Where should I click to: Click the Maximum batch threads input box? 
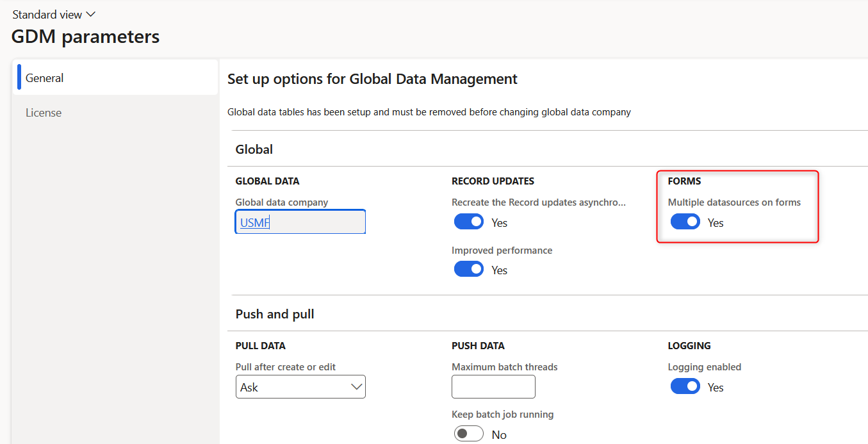[493, 386]
